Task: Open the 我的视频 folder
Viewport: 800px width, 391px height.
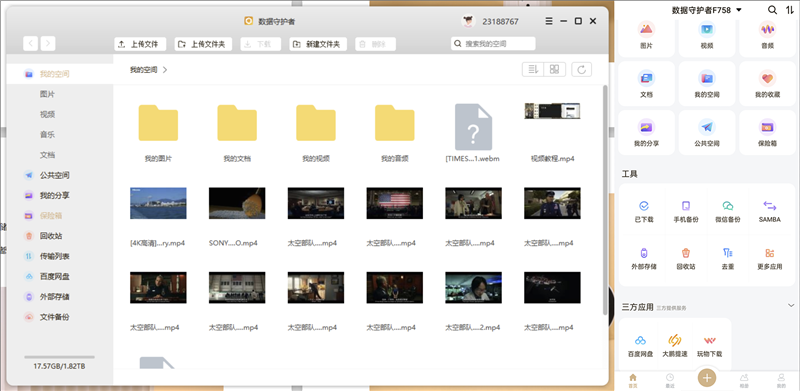Action: [x=316, y=123]
